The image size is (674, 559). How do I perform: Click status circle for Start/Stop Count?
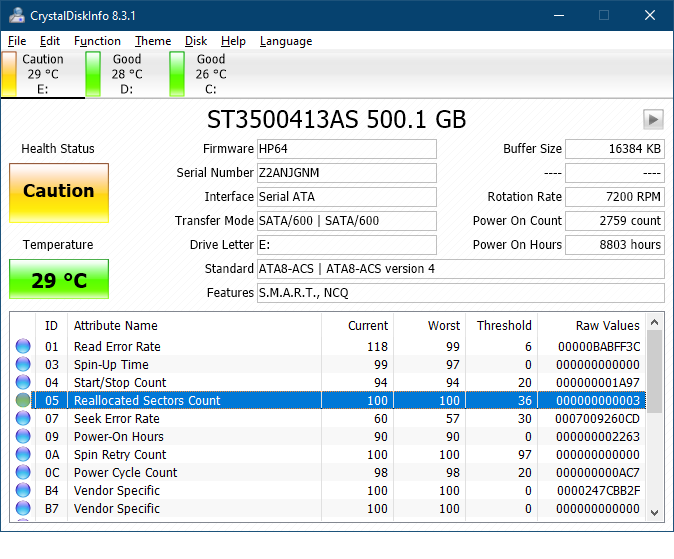coord(23,382)
